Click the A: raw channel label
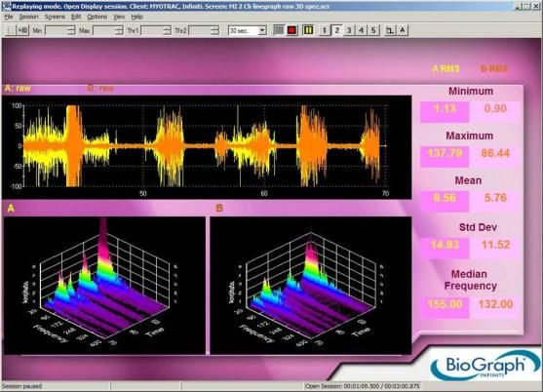 pyautogui.click(x=18, y=89)
